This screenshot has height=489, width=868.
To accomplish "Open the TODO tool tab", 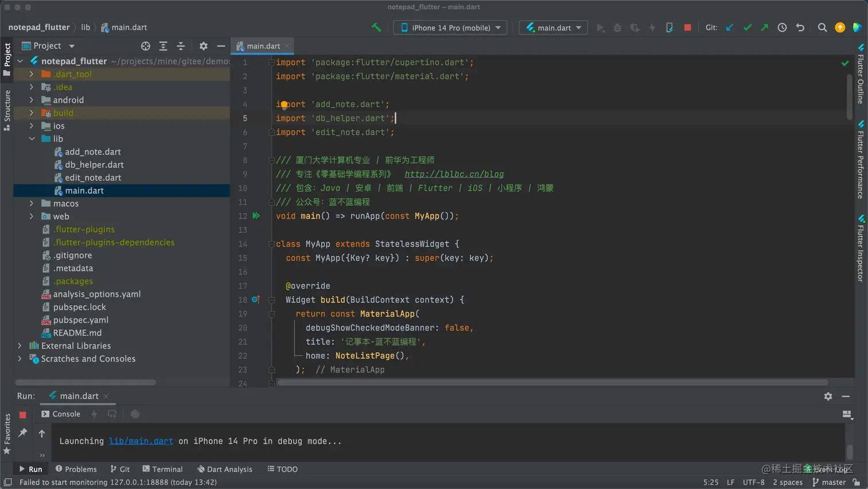I will click(282, 469).
